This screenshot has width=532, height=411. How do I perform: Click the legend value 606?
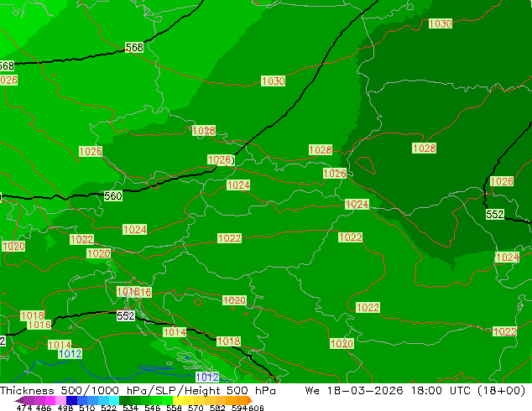click(256, 408)
